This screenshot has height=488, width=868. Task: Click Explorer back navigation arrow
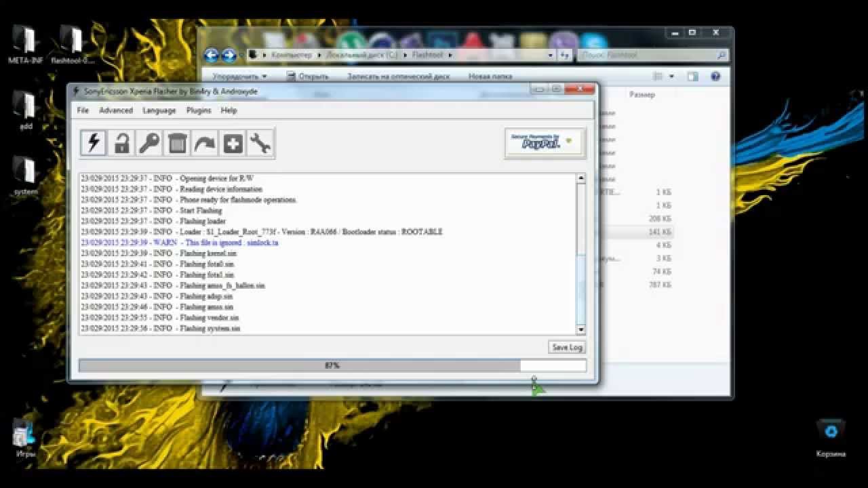point(212,55)
